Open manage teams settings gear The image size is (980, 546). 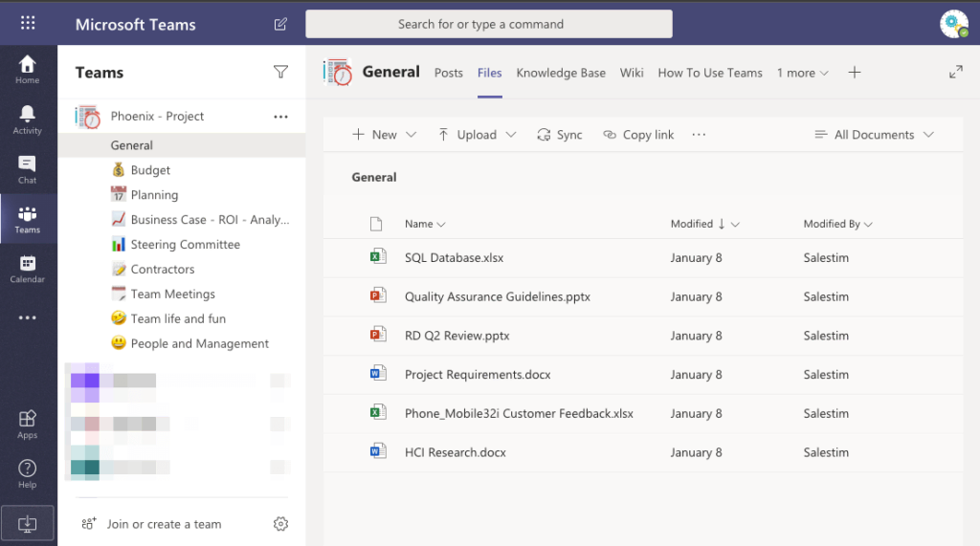pyautogui.click(x=280, y=524)
